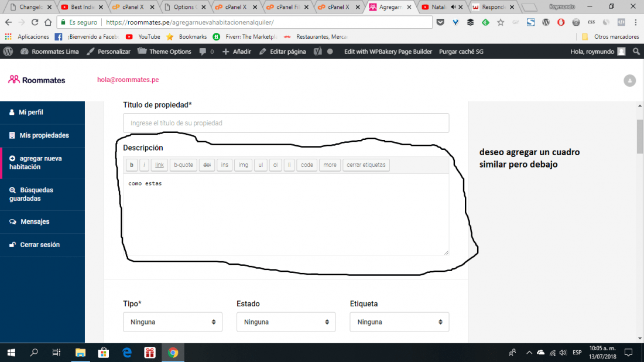
Task: Click the link editor button
Action: coord(159,165)
